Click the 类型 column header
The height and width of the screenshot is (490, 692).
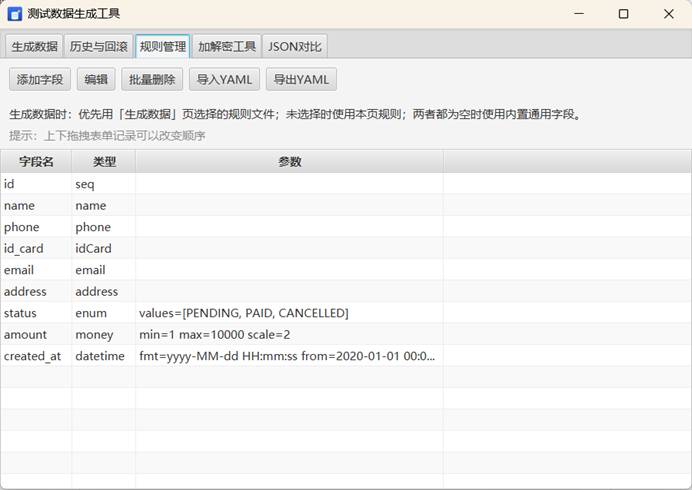click(x=104, y=162)
